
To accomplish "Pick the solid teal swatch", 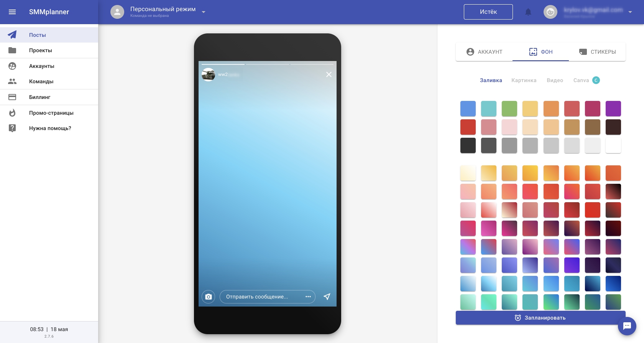I will point(489,109).
